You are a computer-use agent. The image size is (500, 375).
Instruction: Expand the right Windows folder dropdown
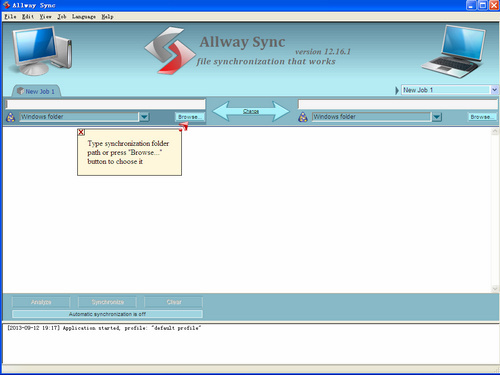tap(437, 117)
